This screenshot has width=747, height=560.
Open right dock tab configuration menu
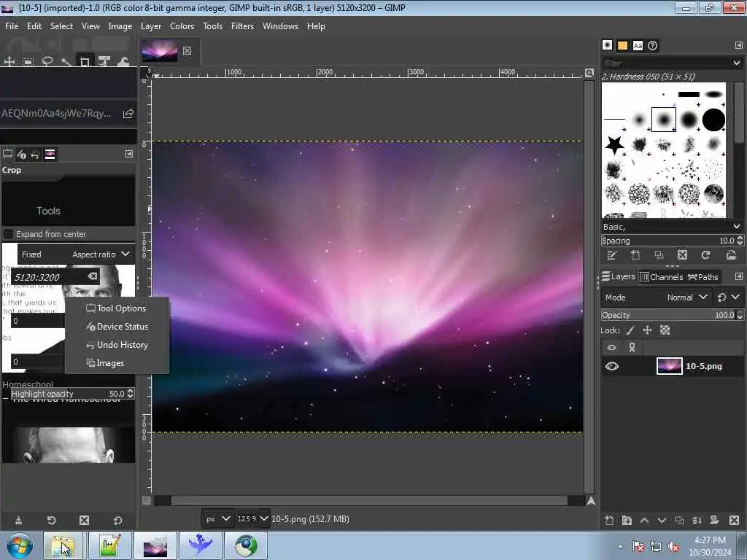(738, 45)
